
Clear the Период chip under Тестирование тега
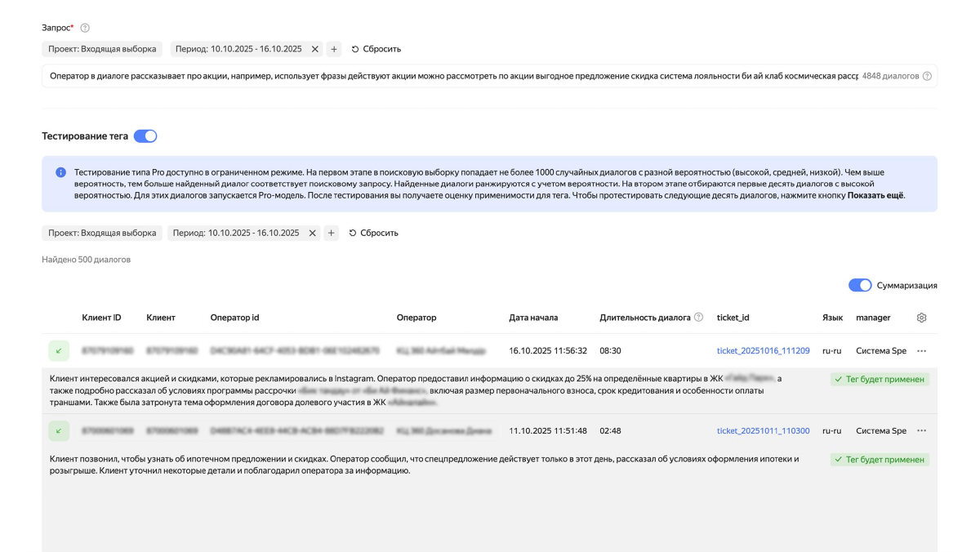click(312, 233)
